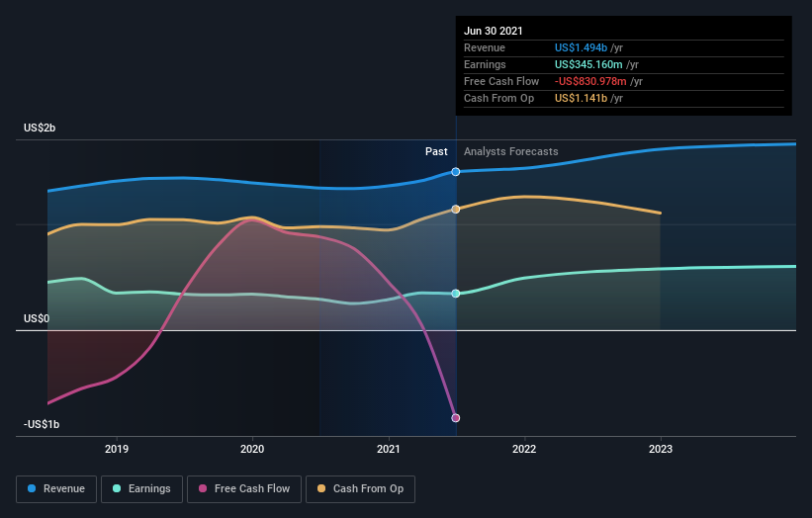The width and height of the screenshot is (812, 518).
Task: Toggle the Cash From Op legend button
Action: tap(360, 489)
